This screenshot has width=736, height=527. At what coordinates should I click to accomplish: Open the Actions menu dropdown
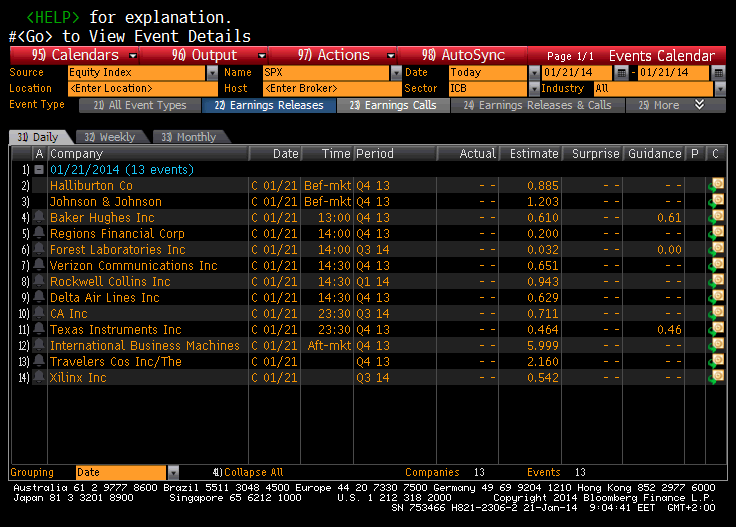[391, 55]
